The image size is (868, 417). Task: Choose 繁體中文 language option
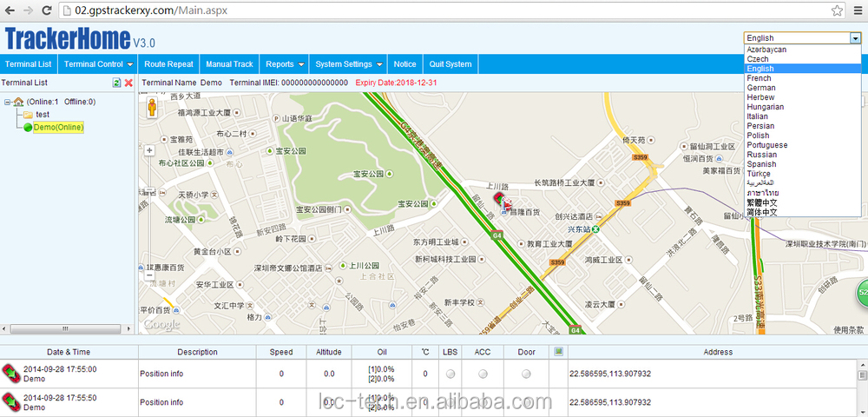tap(802, 202)
